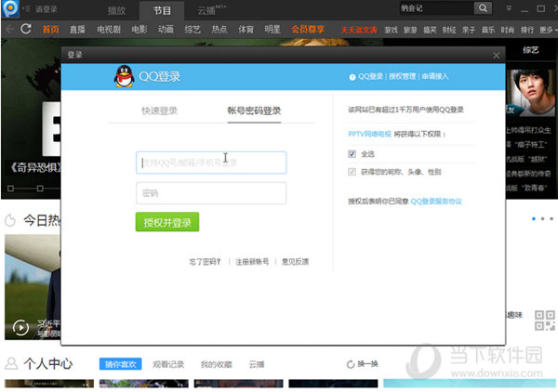Open the 忘了密码? link
Image resolution: width=558 pixels, height=392 pixels.
205,262
